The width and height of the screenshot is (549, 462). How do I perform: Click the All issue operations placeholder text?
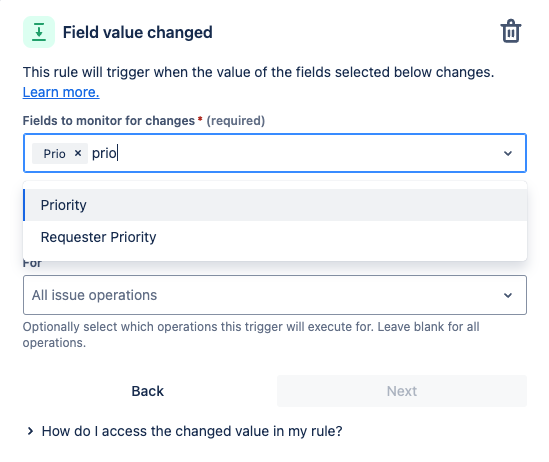coord(94,295)
